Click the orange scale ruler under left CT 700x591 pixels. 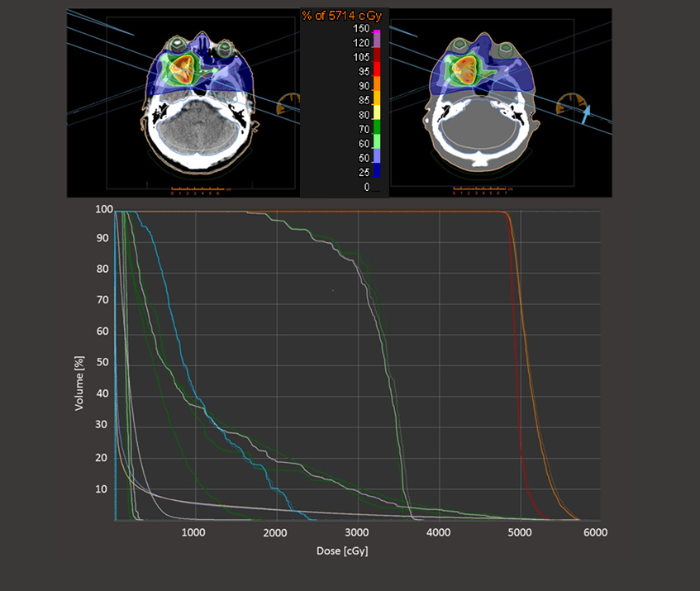[x=198, y=189]
